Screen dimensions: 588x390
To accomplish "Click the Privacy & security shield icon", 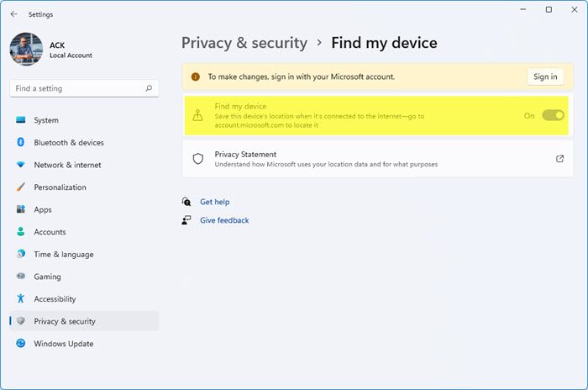I will [21, 320].
